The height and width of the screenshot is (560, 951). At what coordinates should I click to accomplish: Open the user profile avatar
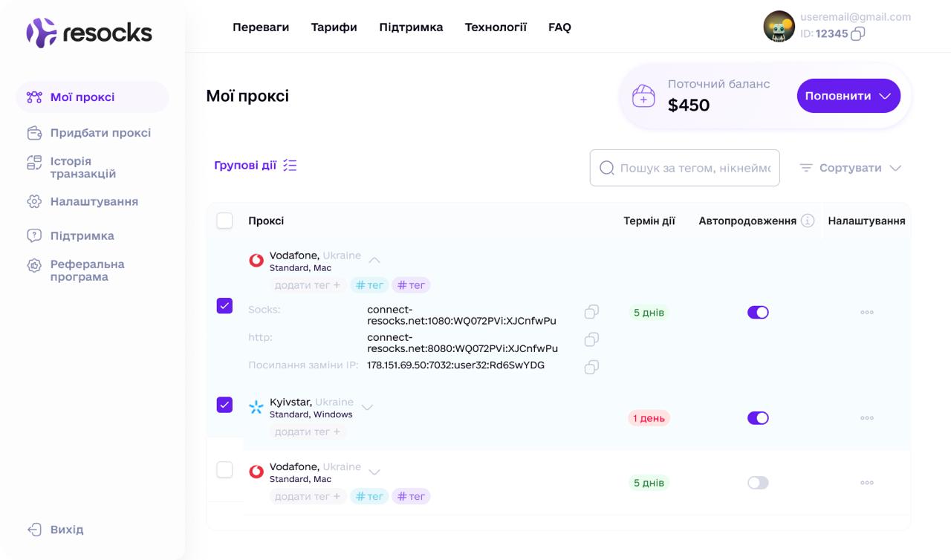point(779,27)
